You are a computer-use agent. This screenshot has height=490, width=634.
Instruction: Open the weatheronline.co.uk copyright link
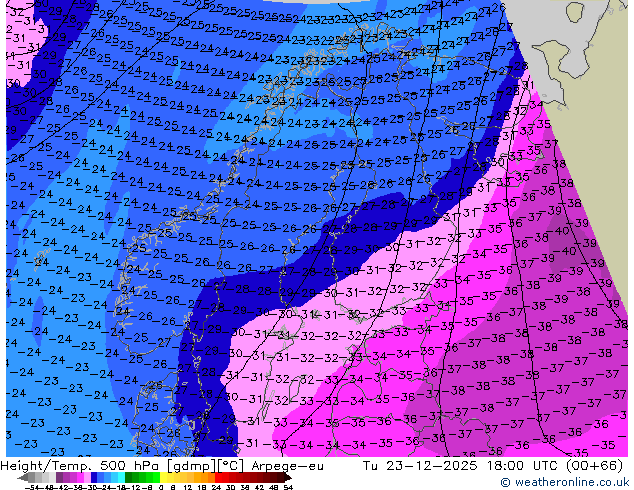(564, 482)
